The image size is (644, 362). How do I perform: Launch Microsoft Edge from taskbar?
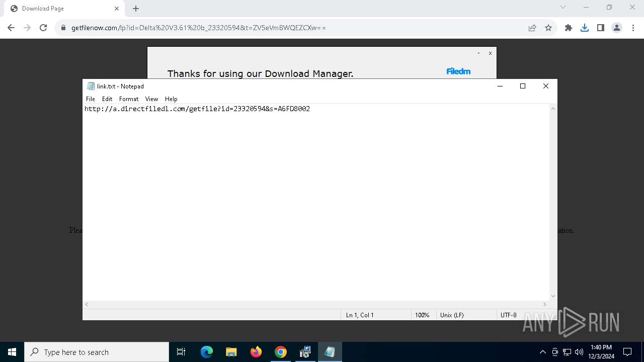(x=207, y=352)
